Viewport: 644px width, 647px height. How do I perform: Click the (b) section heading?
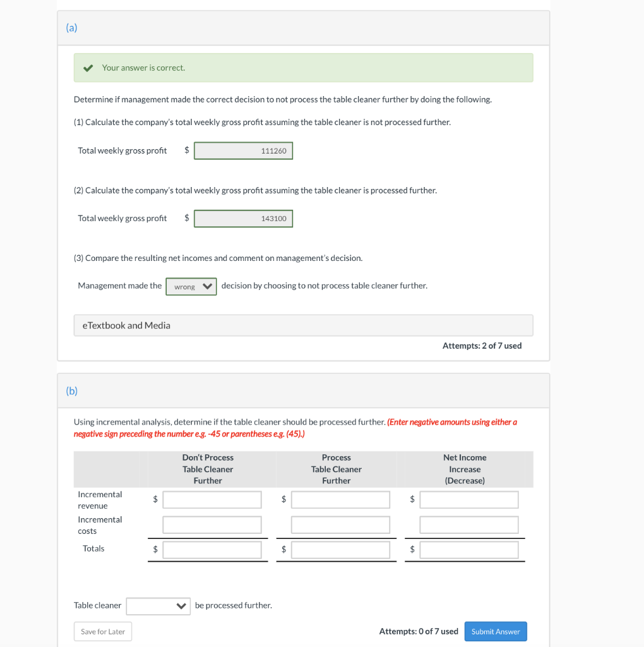coord(72,390)
